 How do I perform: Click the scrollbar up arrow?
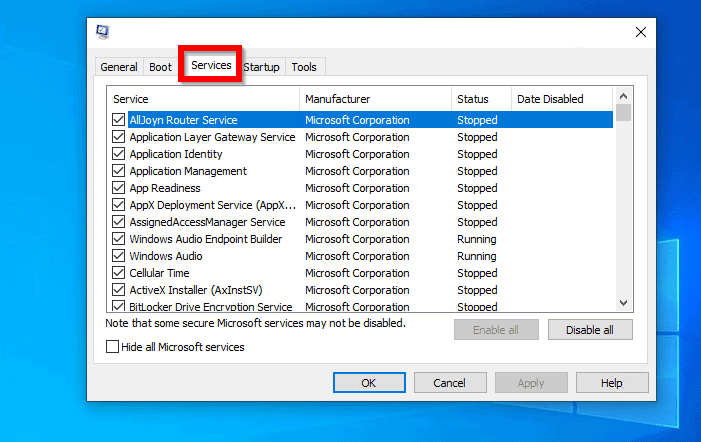(623, 96)
